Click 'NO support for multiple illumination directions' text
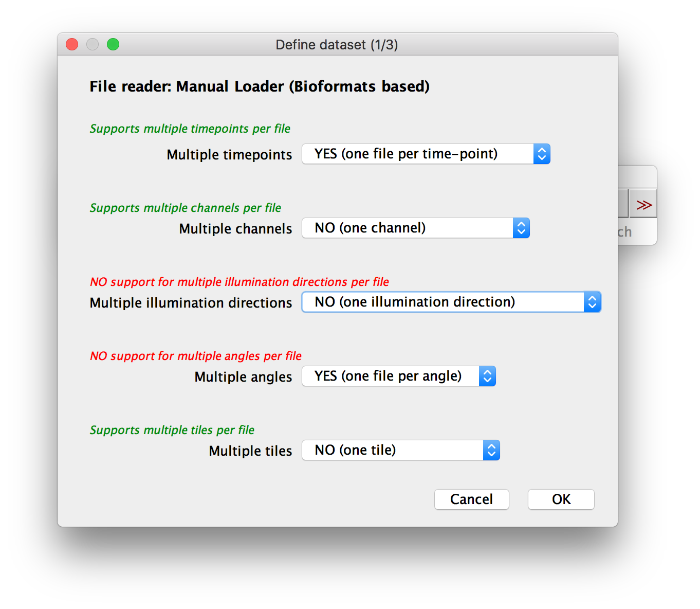Screen dimensions: 700x609 click(240, 282)
